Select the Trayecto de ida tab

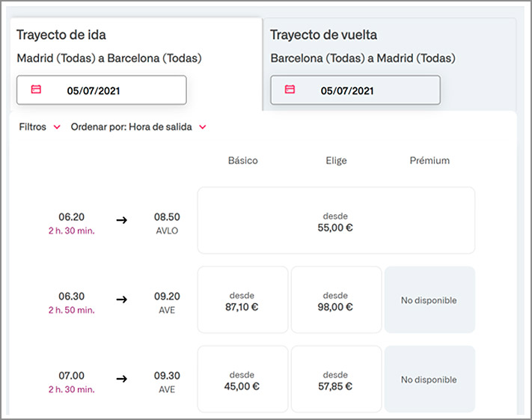pyautogui.click(x=61, y=35)
